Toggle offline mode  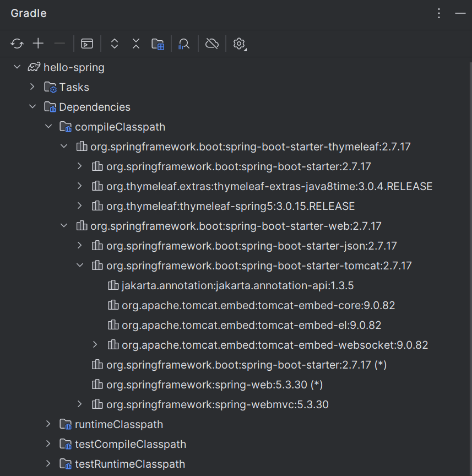[x=212, y=44]
